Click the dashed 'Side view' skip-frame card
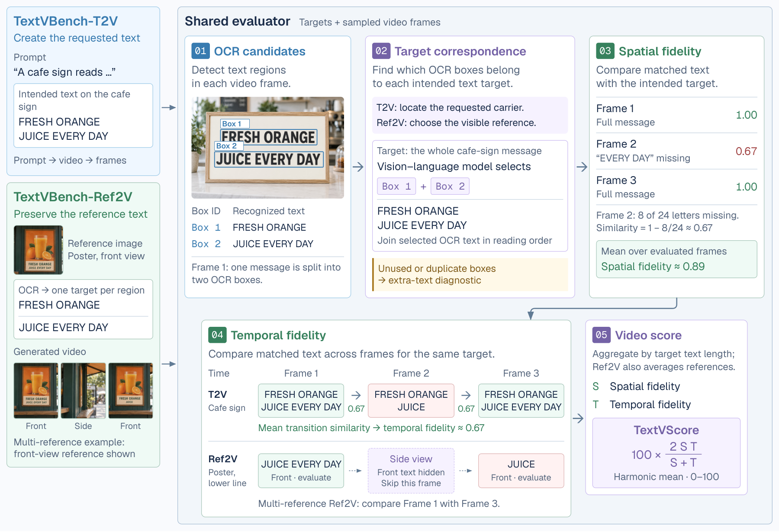Screen dimensions: 779x532 pos(411,471)
